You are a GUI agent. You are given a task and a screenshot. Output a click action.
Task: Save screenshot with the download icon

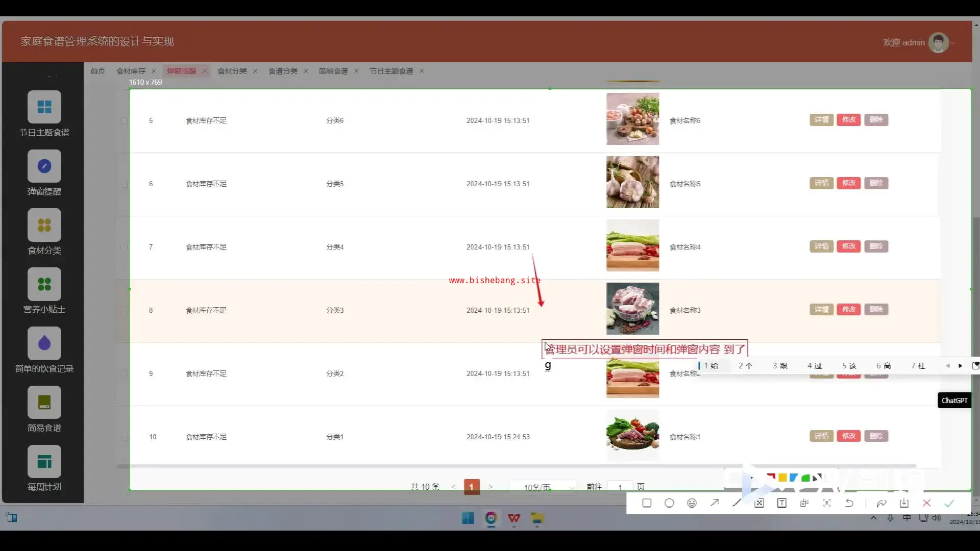[904, 503]
